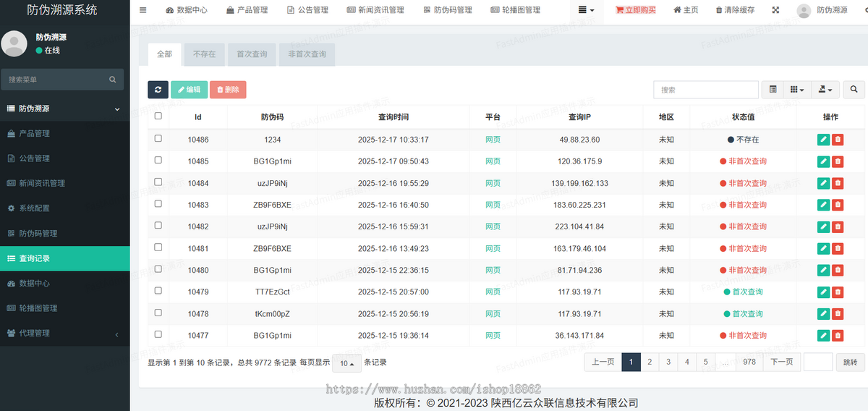Click the search magnifier button beside the export dropdown
This screenshot has height=411, width=868.
click(854, 90)
